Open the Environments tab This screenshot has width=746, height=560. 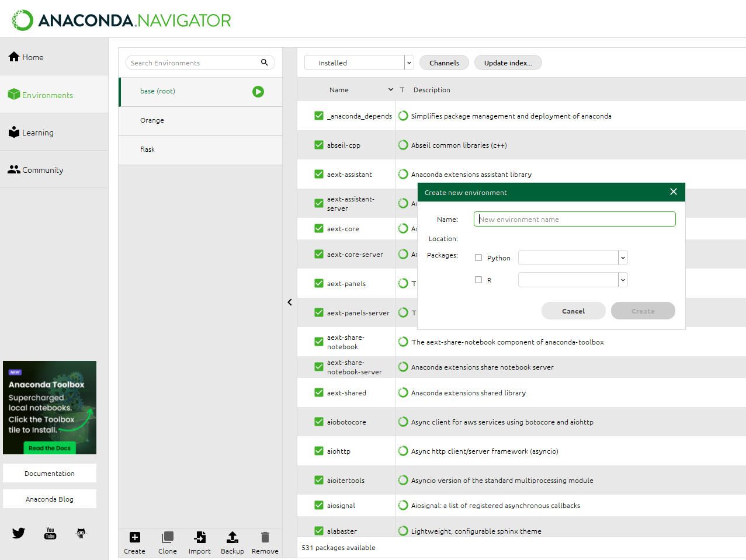click(54, 95)
